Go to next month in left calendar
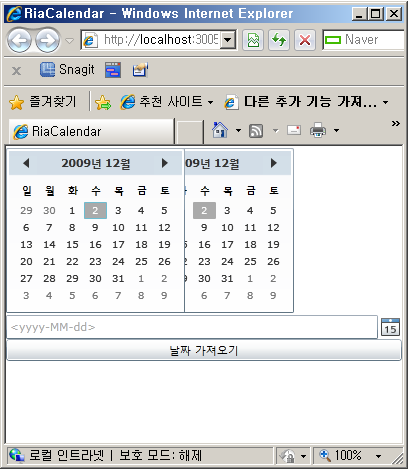Viewport: 408px width, 469px height. [165, 163]
